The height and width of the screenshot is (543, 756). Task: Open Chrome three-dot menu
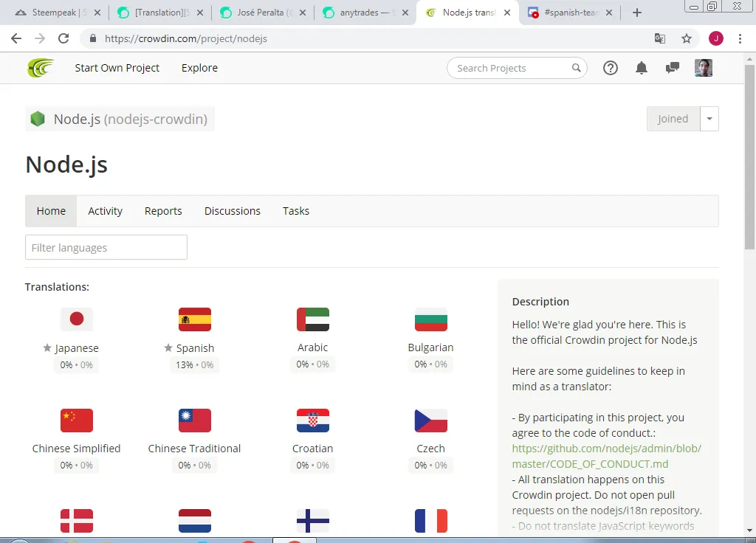point(740,38)
